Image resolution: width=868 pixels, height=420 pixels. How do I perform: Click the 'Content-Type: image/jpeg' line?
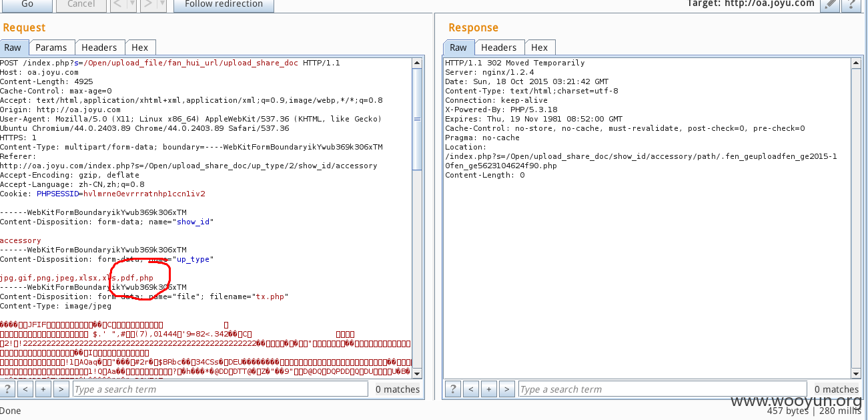coord(56,306)
